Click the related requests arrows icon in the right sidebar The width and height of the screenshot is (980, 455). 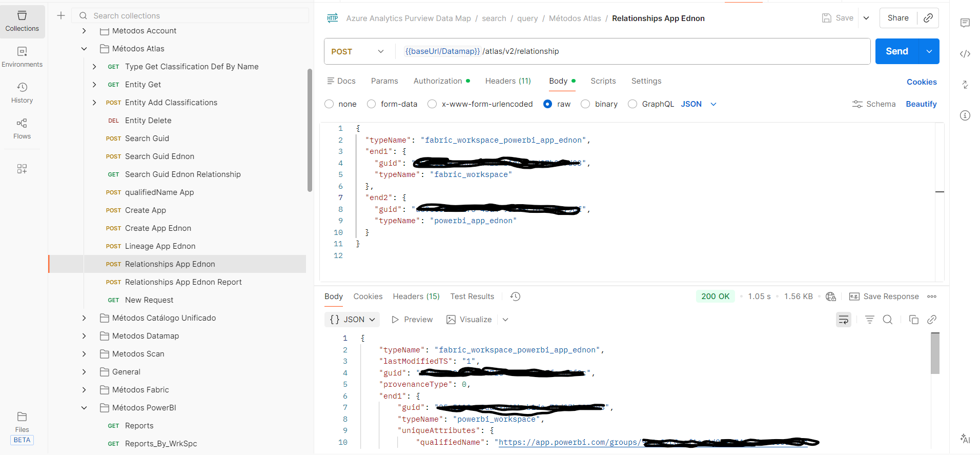click(965, 85)
